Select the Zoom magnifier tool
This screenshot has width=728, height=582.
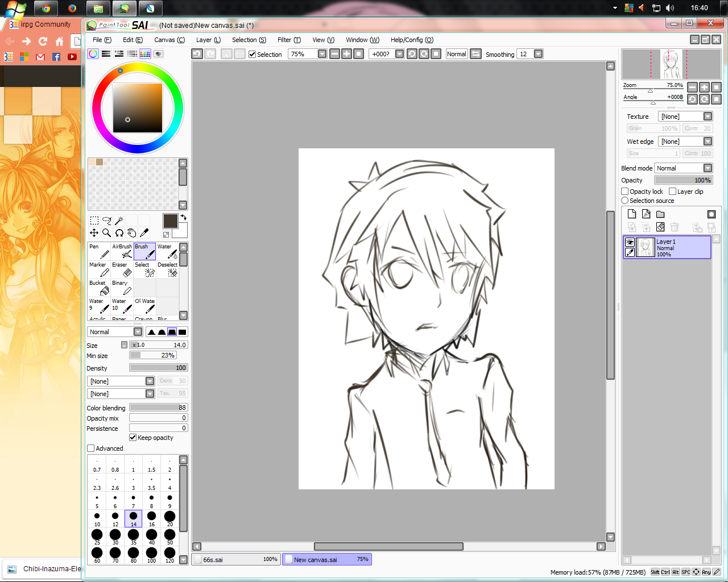point(106,232)
